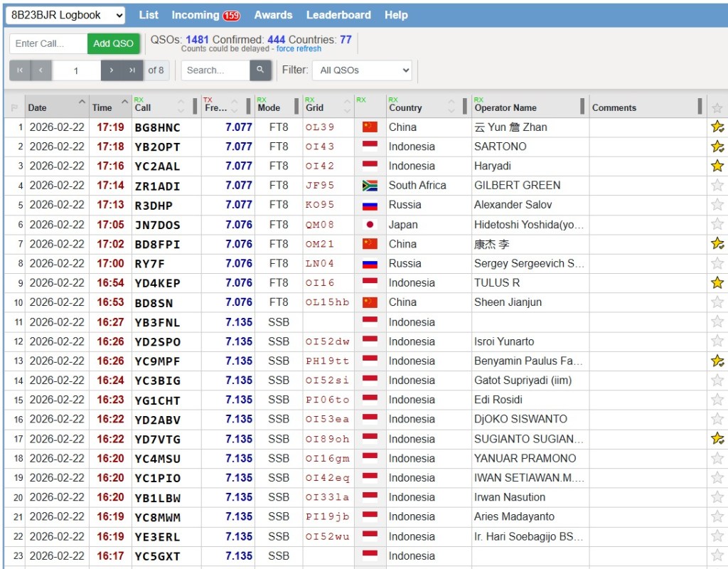Toggle the star for BG8HNC row

coord(717,127)
